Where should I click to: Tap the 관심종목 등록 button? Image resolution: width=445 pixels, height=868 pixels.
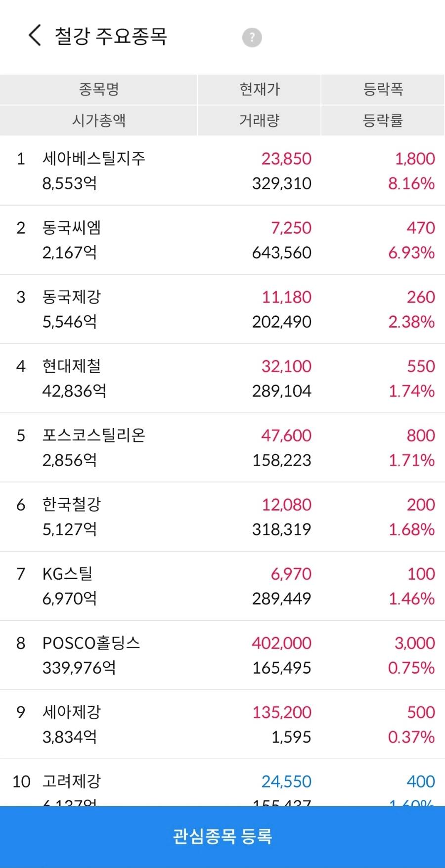click(x=222, y=837)
